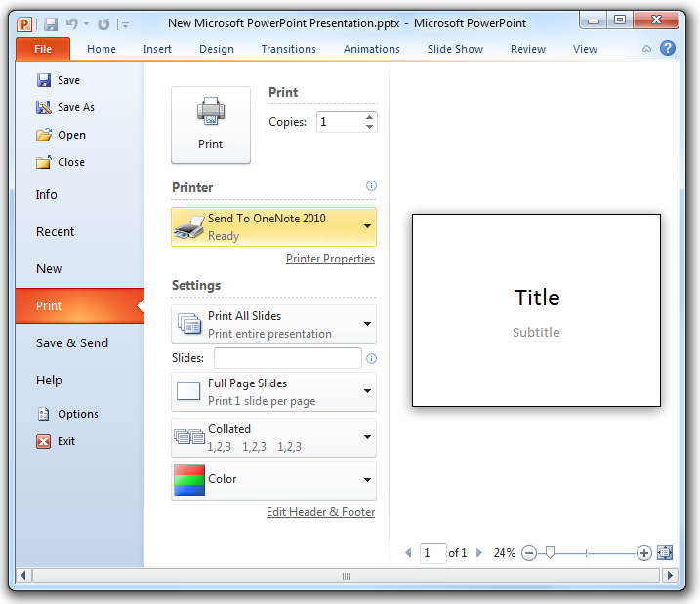The image size is (700, 604).
Task: Open Edit Header & Footer link
Action: 320,512
